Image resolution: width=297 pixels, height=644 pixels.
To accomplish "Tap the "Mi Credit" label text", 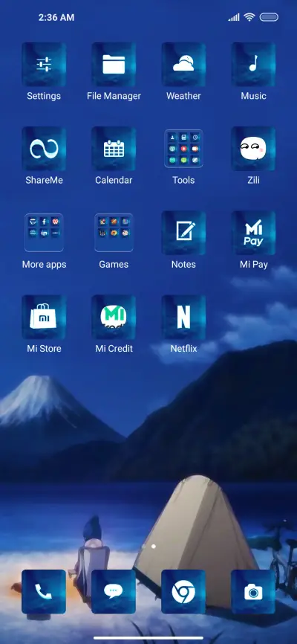I will click(x=114, y=349).
